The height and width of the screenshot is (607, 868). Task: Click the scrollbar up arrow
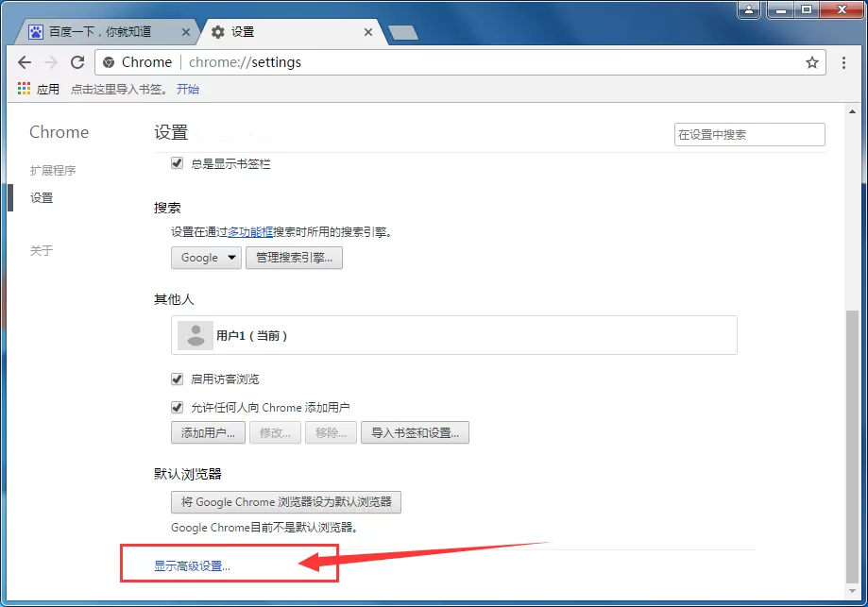coord(853,111)
